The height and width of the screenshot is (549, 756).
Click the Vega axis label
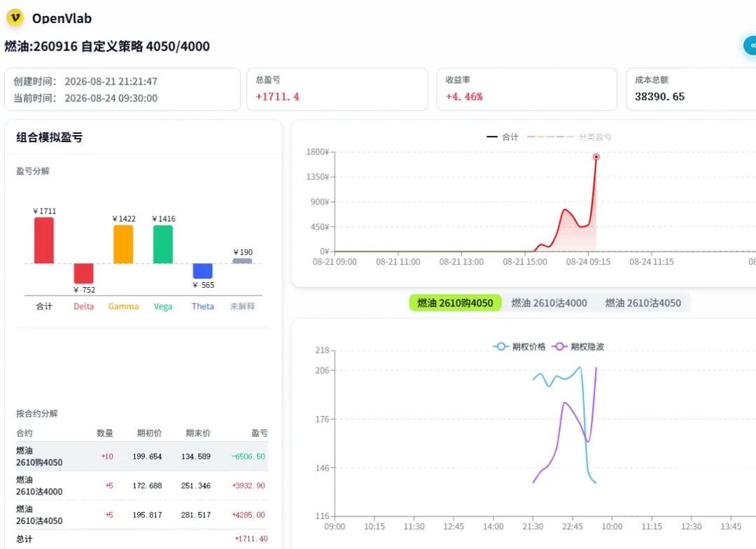click(x=163, y=306)
